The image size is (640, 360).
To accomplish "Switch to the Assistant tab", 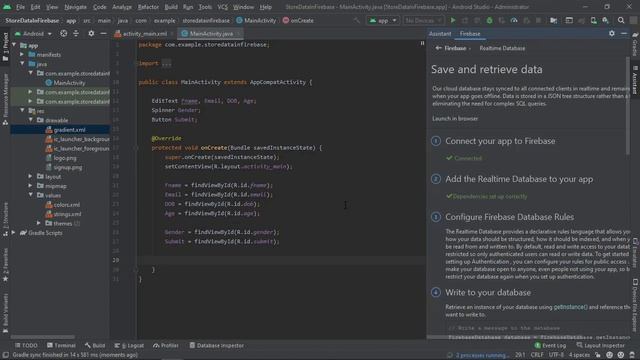I will pyautogui.click(x=440, y=34).
